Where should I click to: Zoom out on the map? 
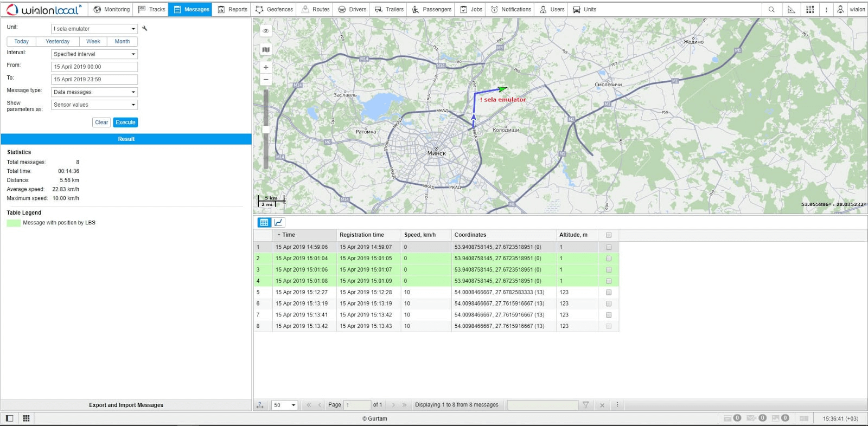(266, 80)
